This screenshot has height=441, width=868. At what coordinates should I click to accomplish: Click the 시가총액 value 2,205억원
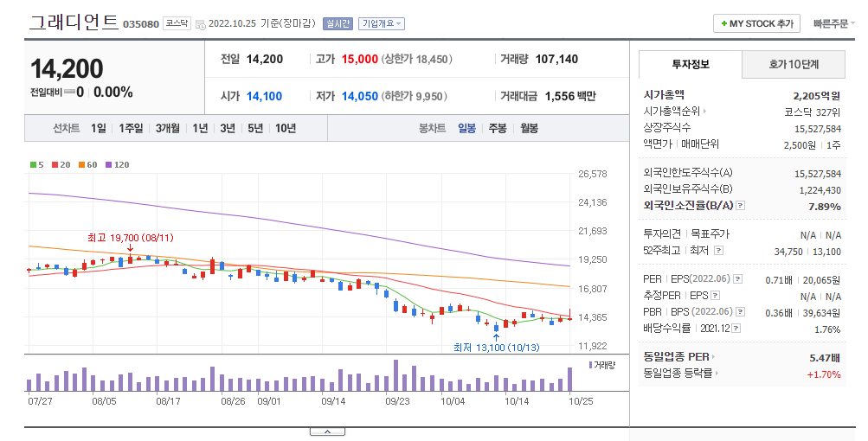pos(817,96)
